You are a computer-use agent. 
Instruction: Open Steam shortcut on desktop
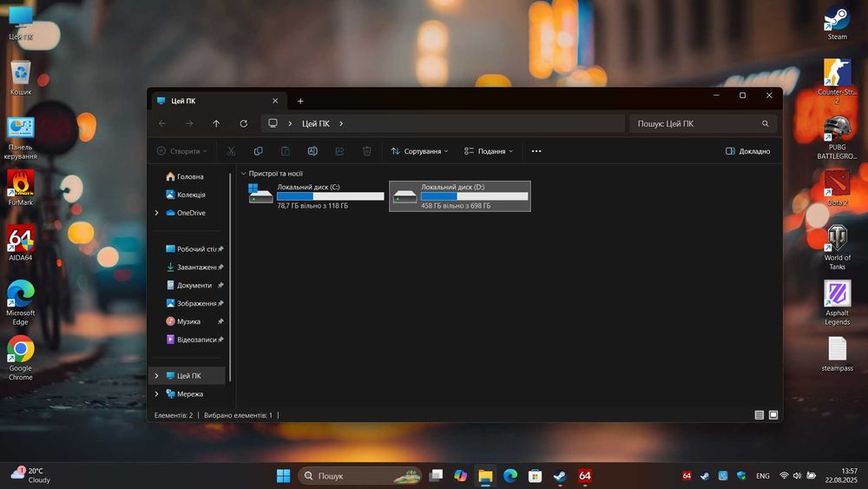837,23
